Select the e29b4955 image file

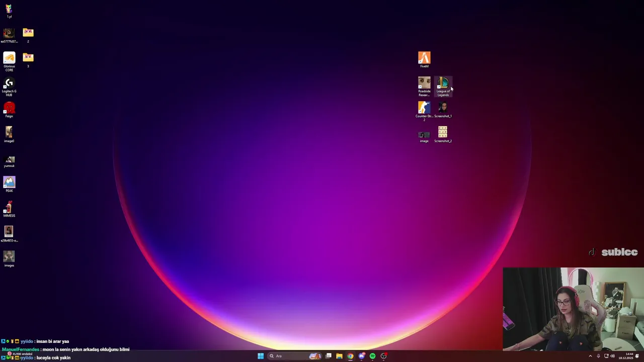(x=9, y=234)
